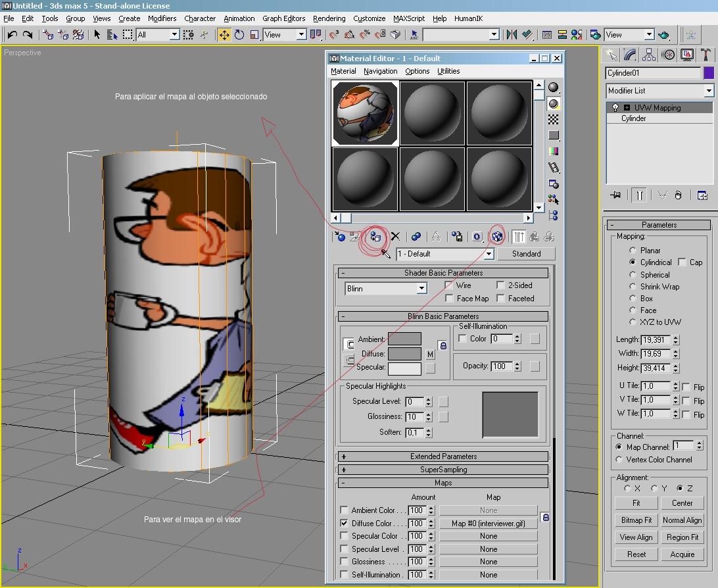Click the Specular color swatch
This screenshot has width=718, height=588.
404,368
